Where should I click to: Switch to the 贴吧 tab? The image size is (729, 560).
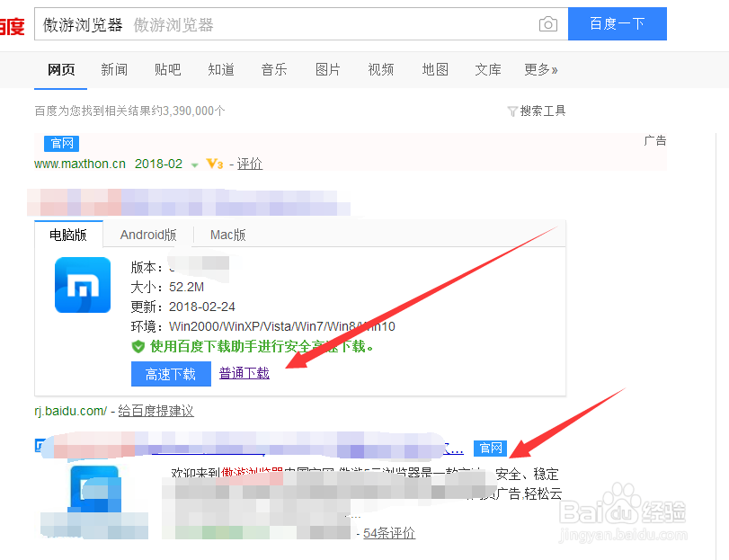[167, 70]
